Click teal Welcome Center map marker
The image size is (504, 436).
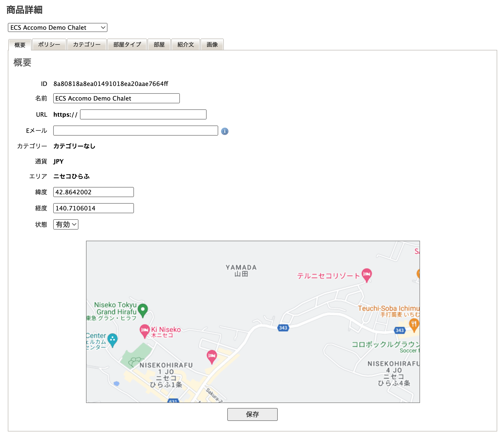pos(113,339)
